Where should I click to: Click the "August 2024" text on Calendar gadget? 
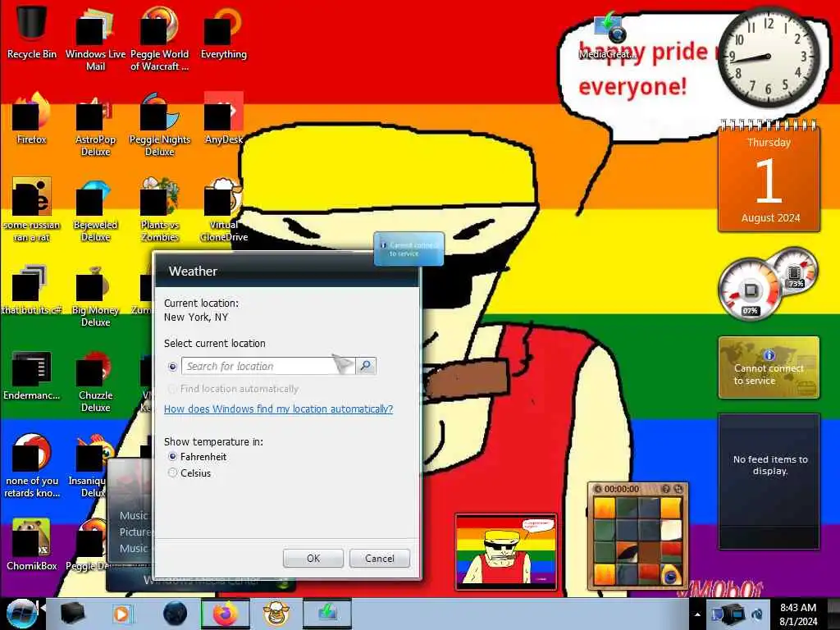pyautogui.click(x=770, y=217)
